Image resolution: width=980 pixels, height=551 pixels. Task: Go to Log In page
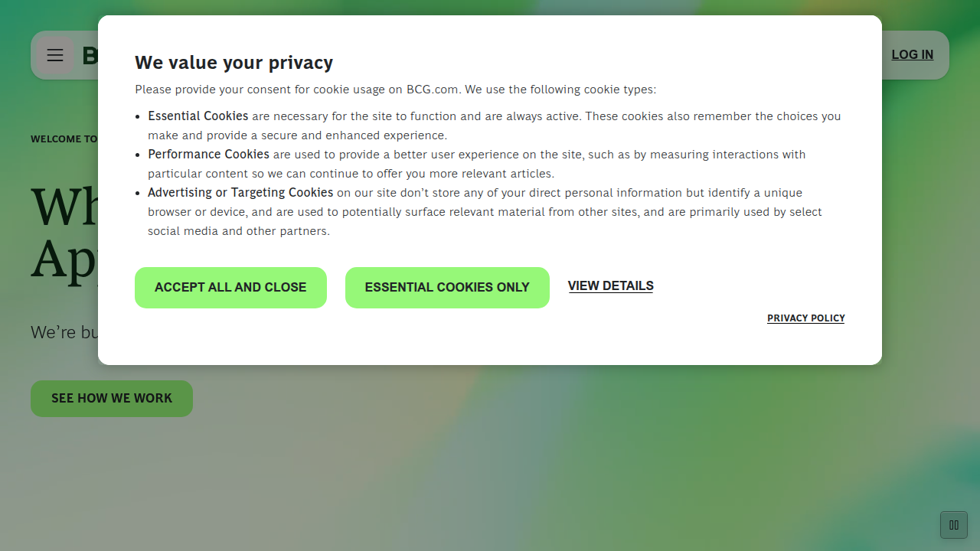click(x=913, y=55)
